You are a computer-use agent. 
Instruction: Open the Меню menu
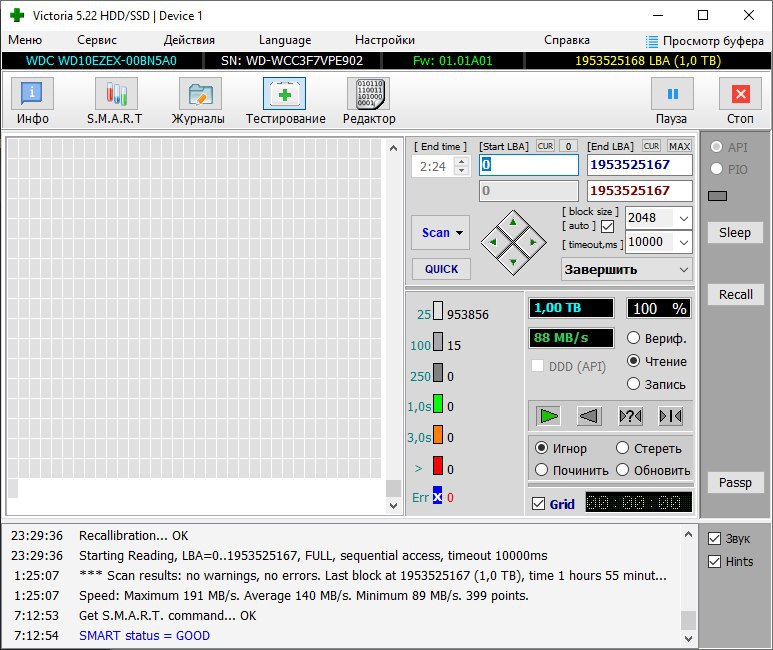pyautogui.click(x=25, y=40)
